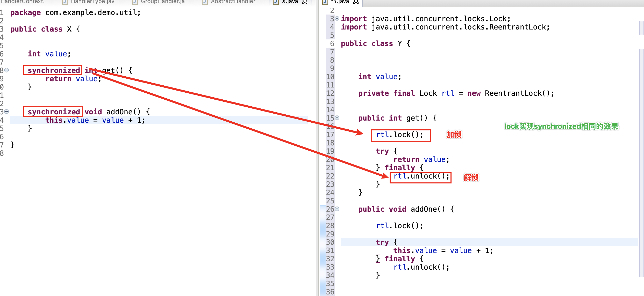Click the Java file icon on GroupHandler.ja tab
Viewport: 644px width, 296px height.
click(x=135, y=2)
